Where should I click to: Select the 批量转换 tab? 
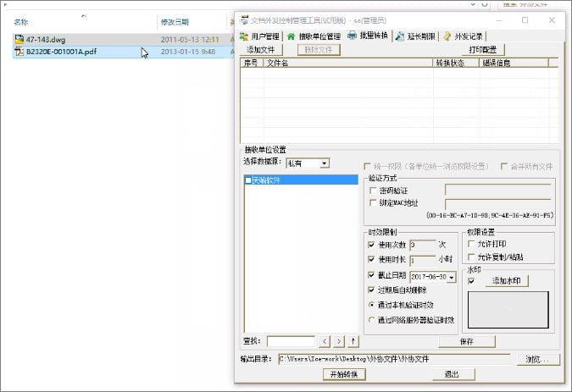pyautogui.click(x=369, y=36)
